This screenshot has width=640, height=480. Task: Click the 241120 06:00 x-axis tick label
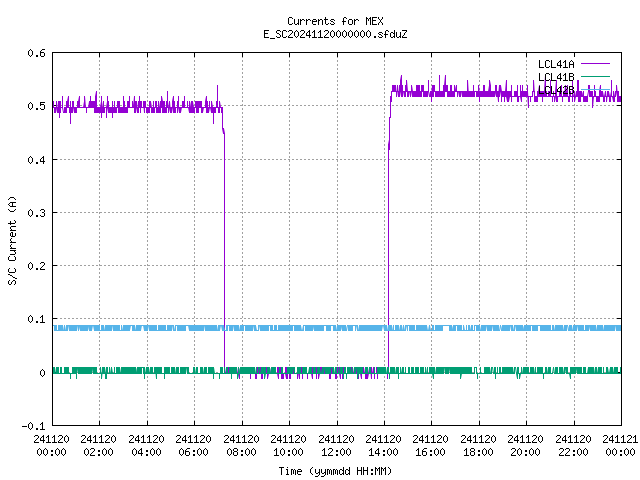click(193, 446)
